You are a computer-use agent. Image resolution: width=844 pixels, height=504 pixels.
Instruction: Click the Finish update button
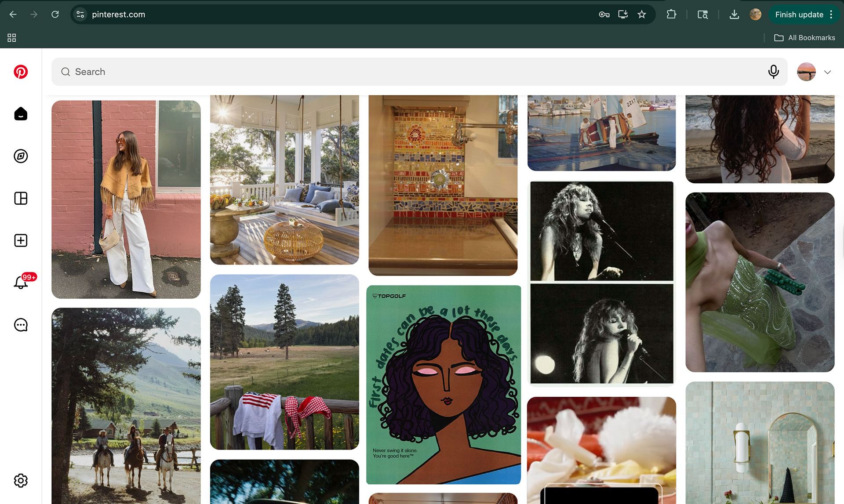(799, 15)
